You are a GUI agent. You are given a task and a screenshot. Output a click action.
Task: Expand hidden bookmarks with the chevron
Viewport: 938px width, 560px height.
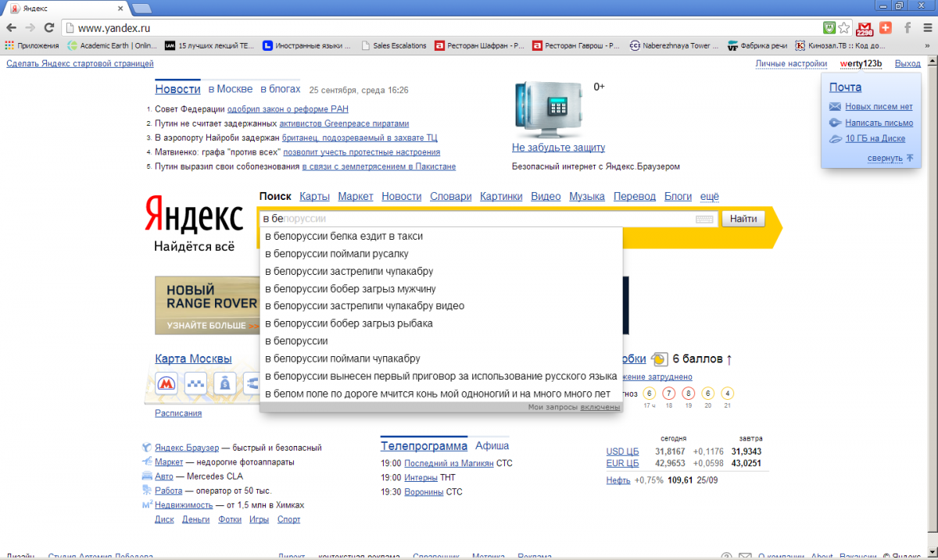[927, 45]
